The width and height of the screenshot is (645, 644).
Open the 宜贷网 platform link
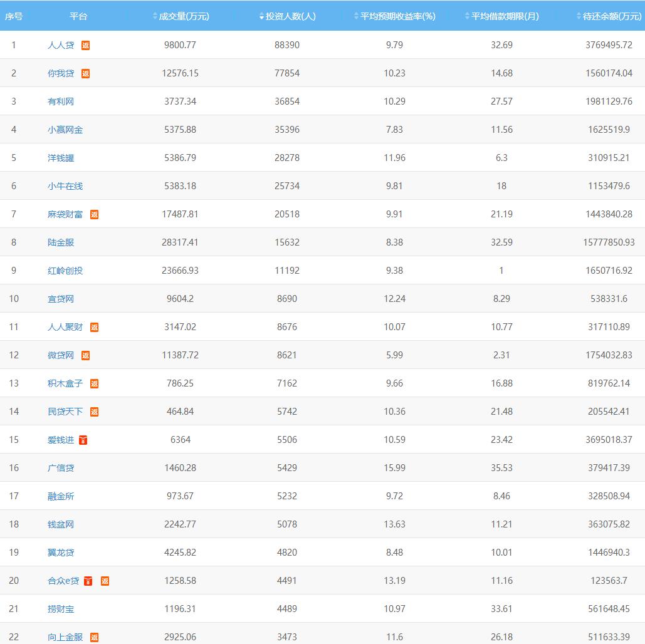61,299
